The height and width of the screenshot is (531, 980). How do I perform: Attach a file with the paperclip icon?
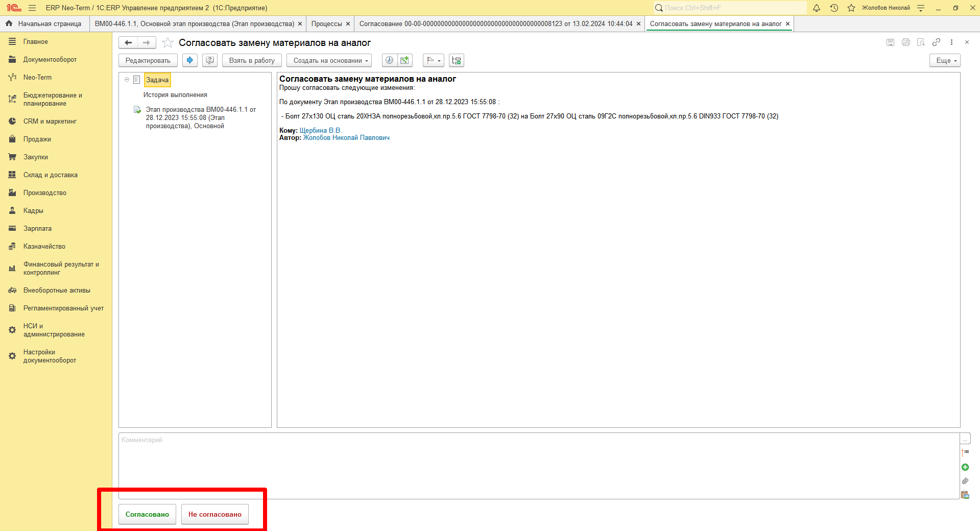tap(965, 481)
